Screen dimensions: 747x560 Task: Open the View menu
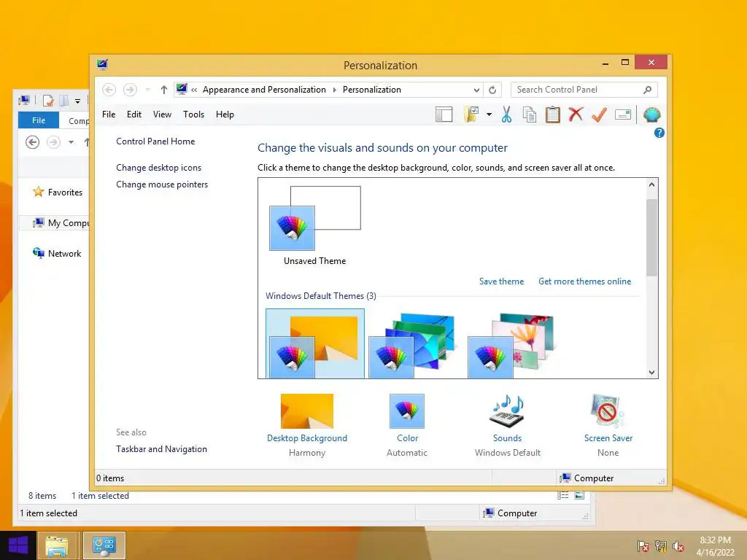(x=162, y=114)
